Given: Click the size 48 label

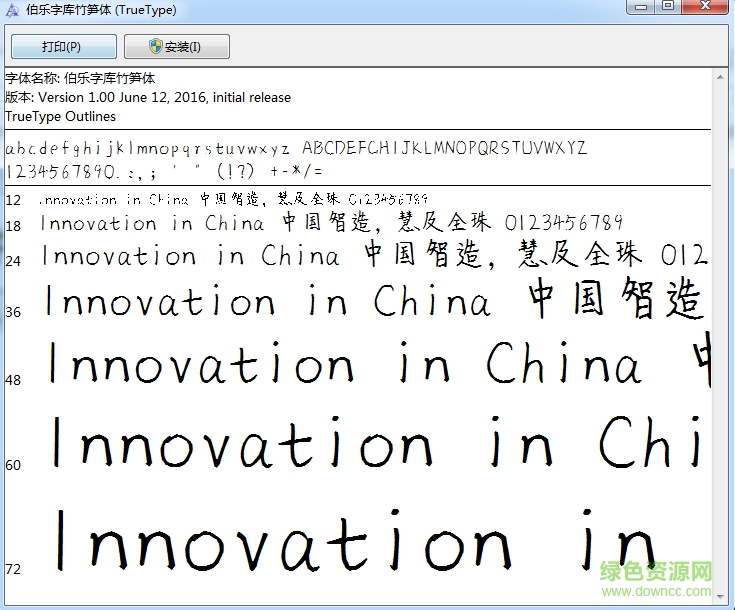Looking at the screenshot, I should pos(13,380).
